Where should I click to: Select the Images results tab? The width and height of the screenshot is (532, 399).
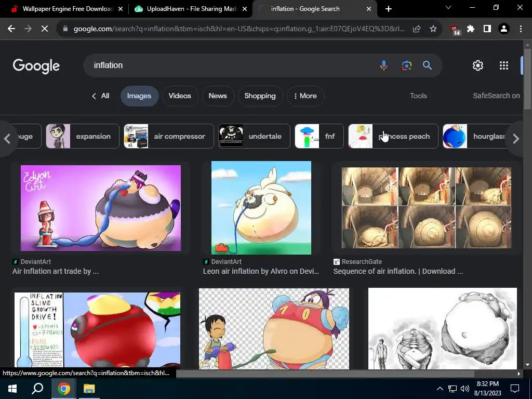point(139,96)
